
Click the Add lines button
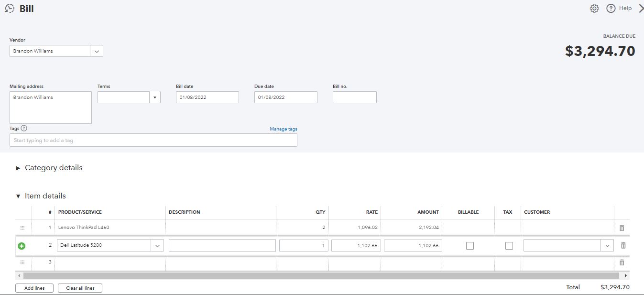click(x=34, y=288)
